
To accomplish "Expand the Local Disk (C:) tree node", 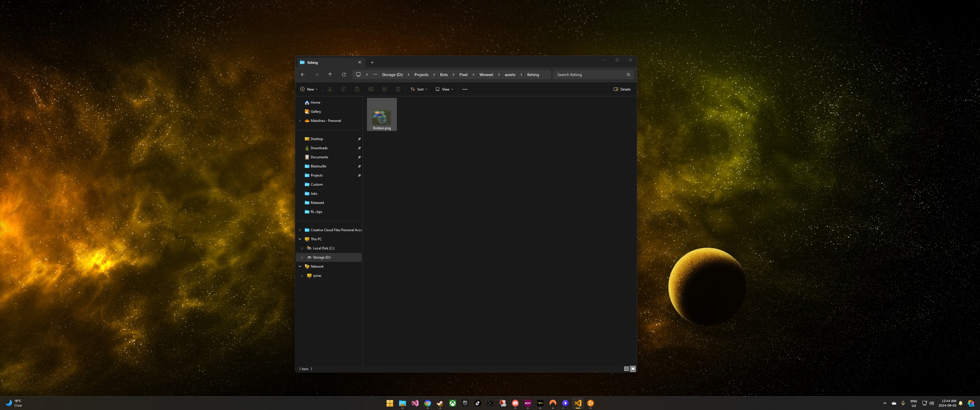I will pyautogui.click(x=302, y=248).
